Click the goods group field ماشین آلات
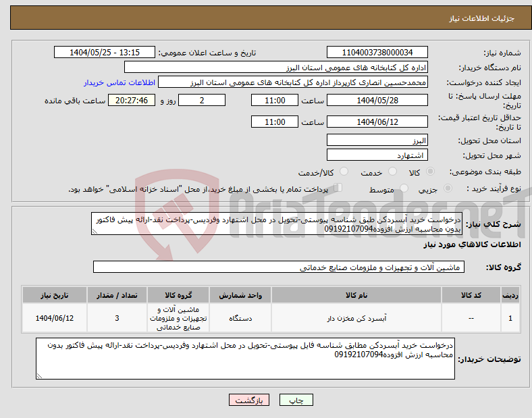This screenshot has width=532, height=418. point(279,267)
